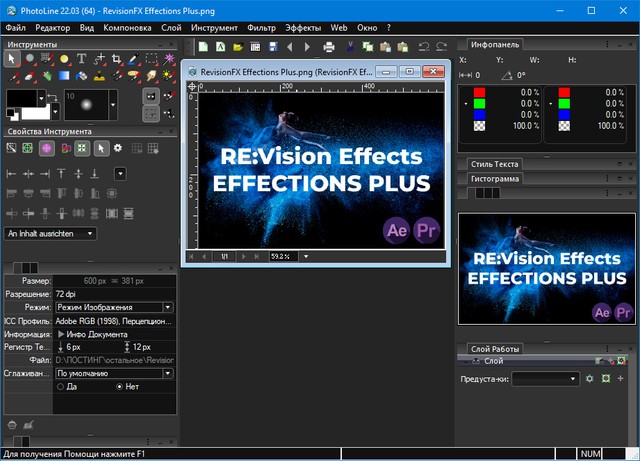This screenshot has height=461, width=640.
Task: Select the Crop tool
Action: [x=116, y=59]
